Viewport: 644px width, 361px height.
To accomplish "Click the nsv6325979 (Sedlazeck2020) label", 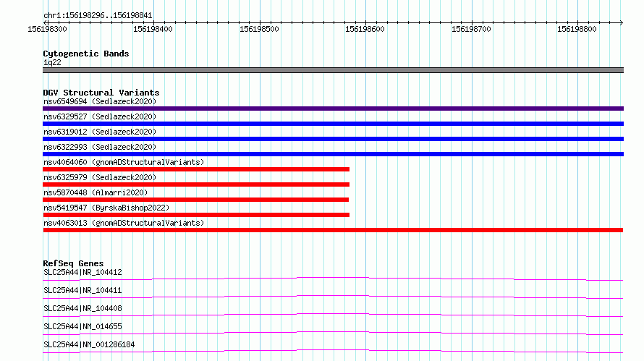I will 100,177.
